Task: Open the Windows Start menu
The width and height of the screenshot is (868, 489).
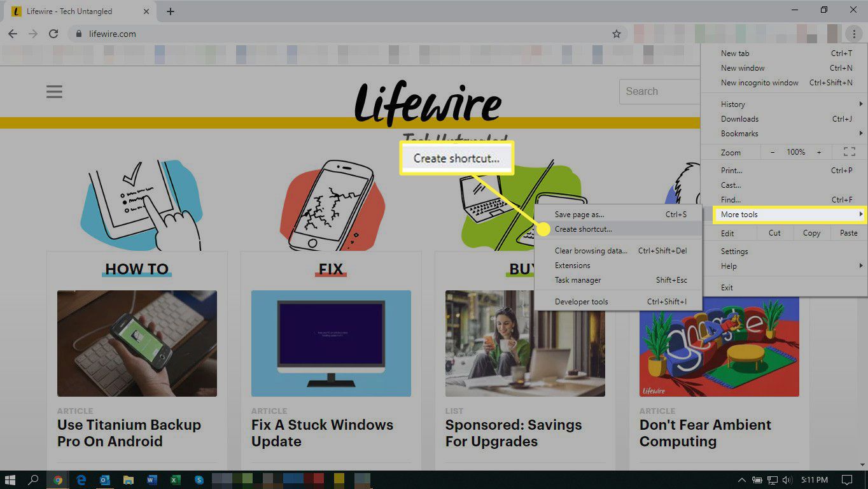Action: [x=10, y=479]
